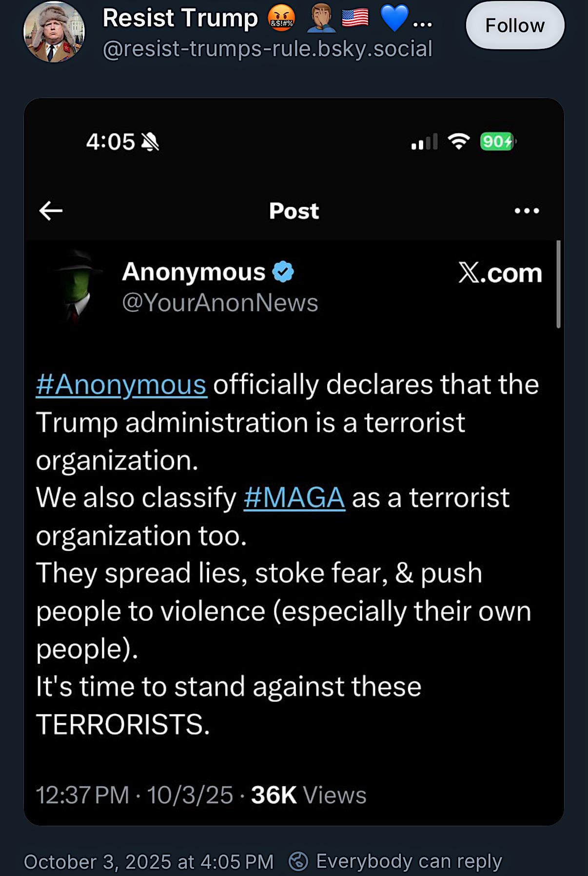This screenshot has height=876, width=588.
Task: Open the #MAGA hashtag
Action: click(294, 498)
